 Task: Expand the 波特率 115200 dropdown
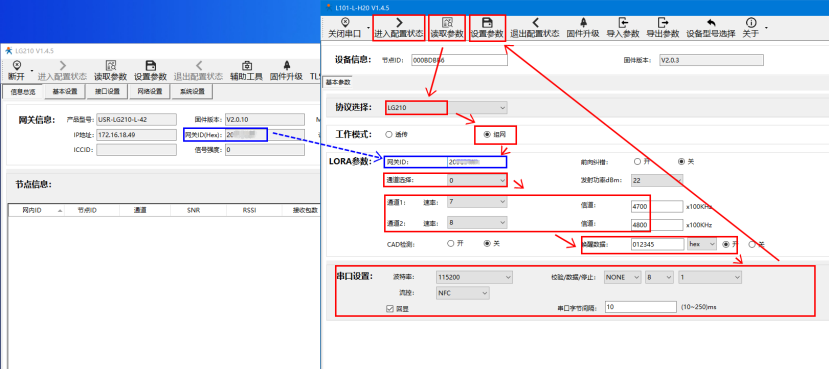click(474, 277)
